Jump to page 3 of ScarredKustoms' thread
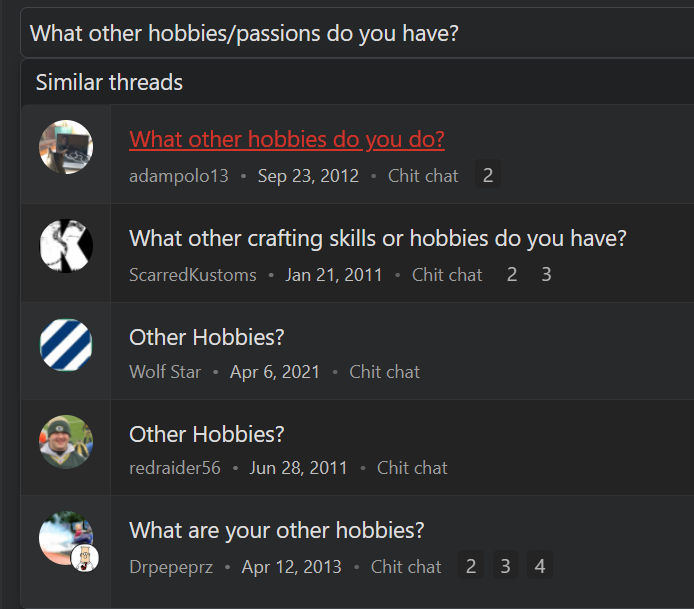Image resolution: width=694 pixels, height=609 pixels. tap(547, 274)
